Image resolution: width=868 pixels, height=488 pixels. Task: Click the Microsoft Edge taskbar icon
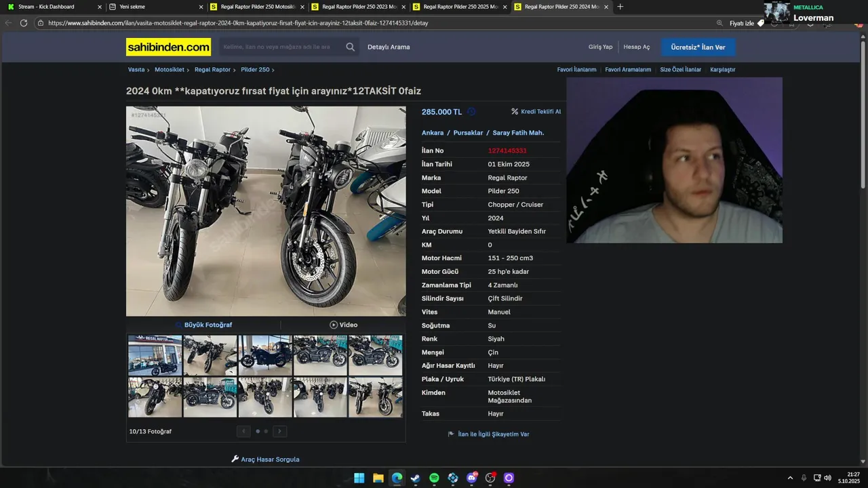tap(397, 478)
